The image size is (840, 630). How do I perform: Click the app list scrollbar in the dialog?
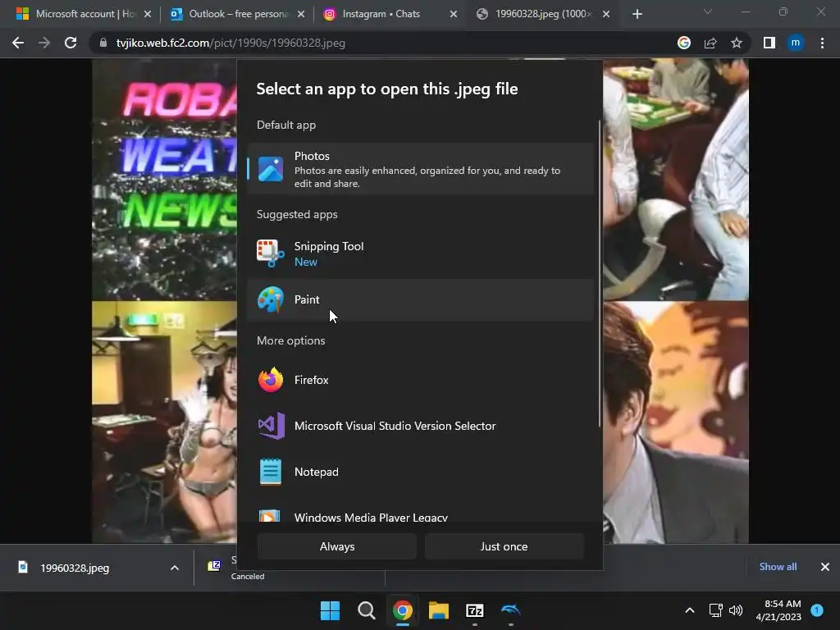[600, 274]
